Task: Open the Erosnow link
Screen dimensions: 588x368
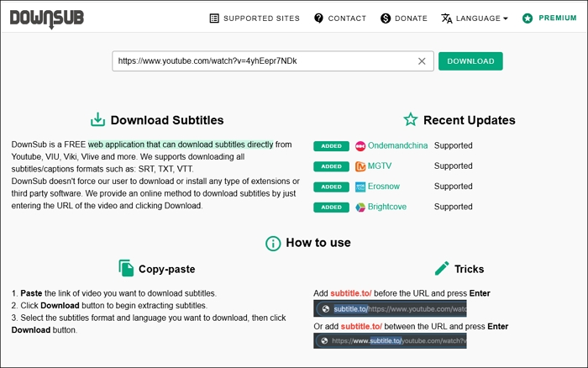Action: click(384, 186)
